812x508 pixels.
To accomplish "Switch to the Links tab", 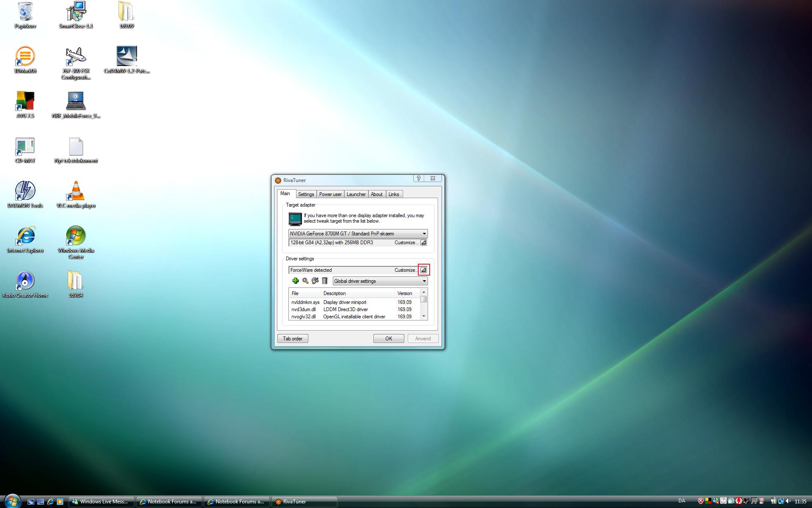I will click(394, 194).
